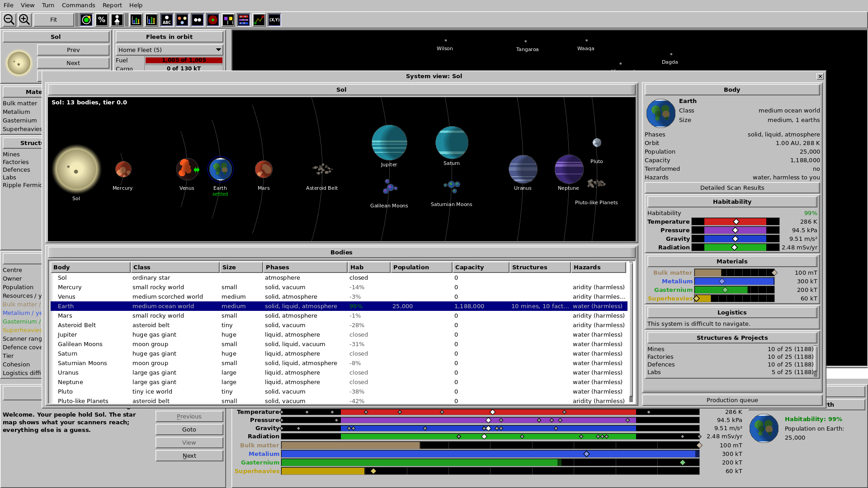
Task: Select the Pluto row in Bodies table
Action: tap(339, 392)
